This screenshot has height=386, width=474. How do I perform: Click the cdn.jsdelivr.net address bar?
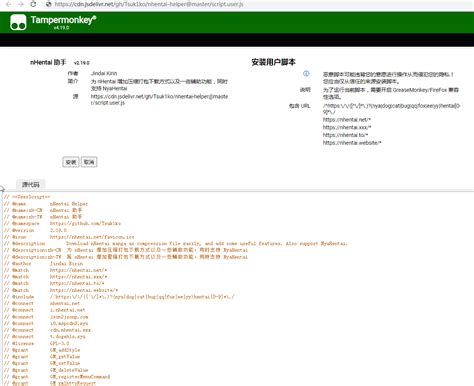149,4
